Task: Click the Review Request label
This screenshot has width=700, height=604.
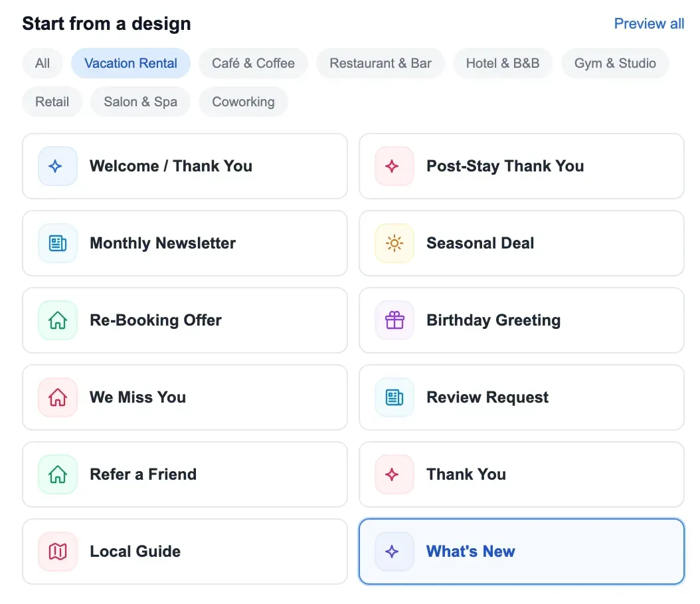Action: tap(487, 397)
